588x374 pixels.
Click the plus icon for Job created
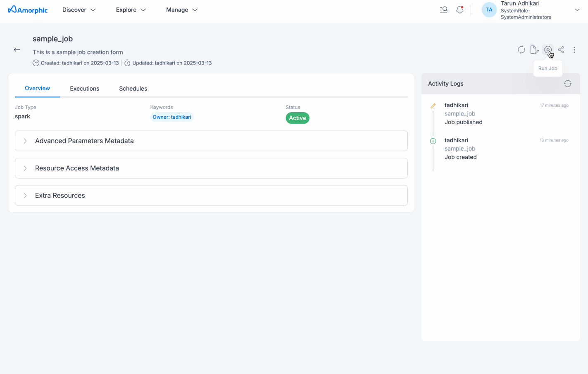pos(433,141)
